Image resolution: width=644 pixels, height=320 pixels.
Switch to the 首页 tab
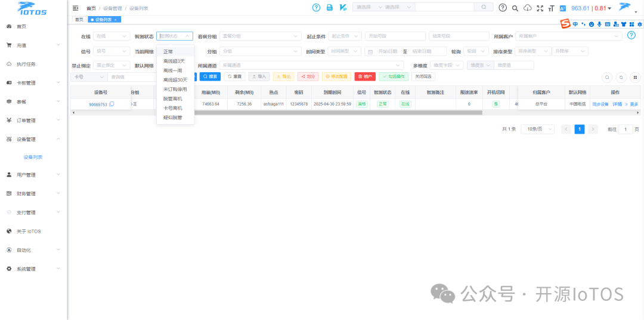[x=79, y=19]
